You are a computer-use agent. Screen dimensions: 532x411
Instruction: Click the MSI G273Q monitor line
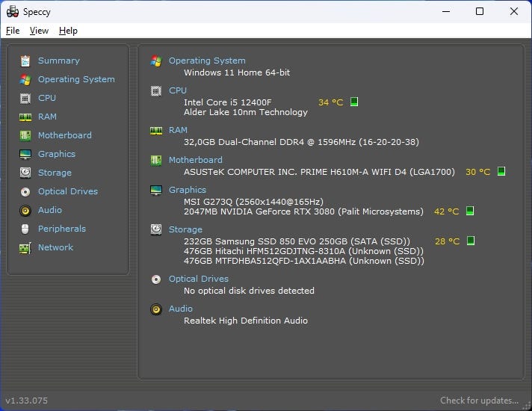pyautogui.click(x=253, y=202)
